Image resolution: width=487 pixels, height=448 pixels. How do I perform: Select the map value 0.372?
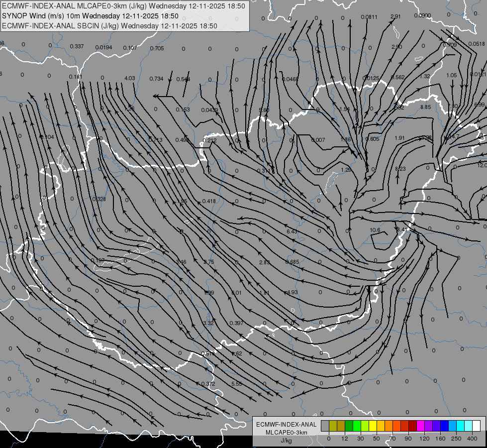pos(208,384)
